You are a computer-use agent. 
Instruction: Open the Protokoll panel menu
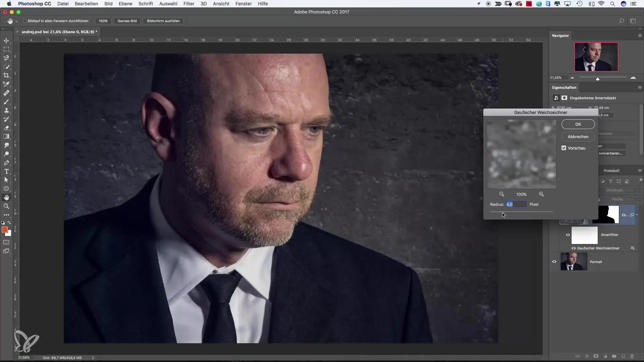coord(640,171)
